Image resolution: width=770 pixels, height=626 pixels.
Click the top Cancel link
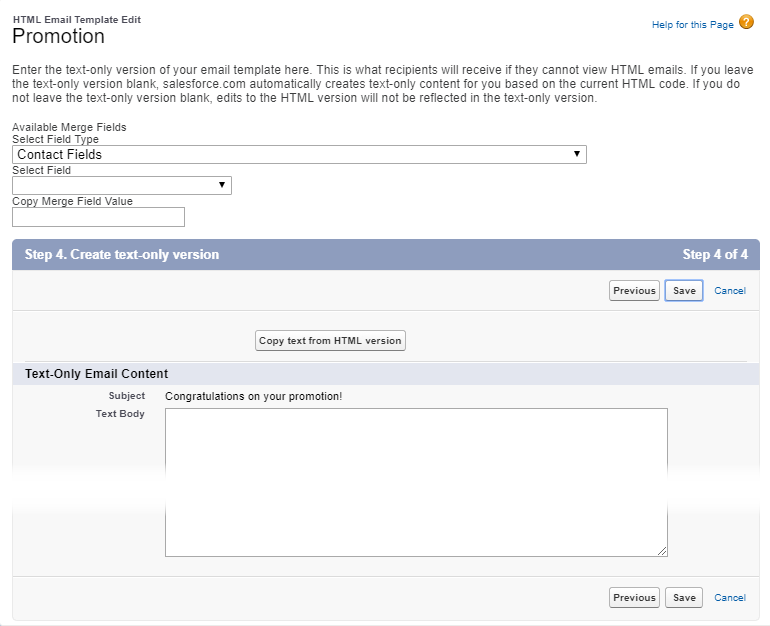pos(730,291)
